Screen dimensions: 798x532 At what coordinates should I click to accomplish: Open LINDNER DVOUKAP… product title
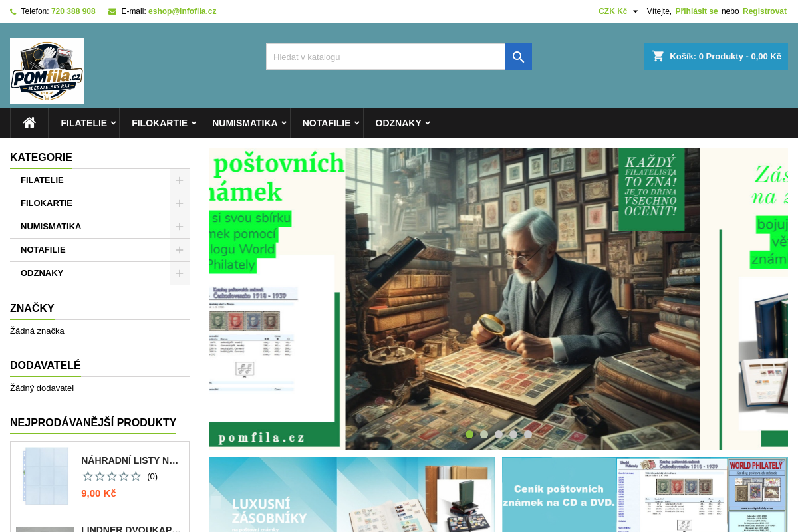pos(130,529)
